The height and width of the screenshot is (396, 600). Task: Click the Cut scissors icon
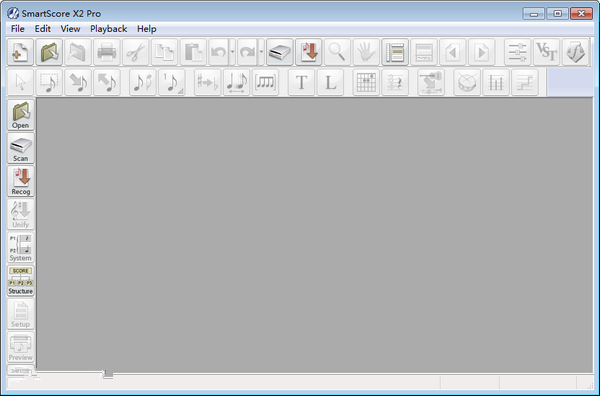coord(135,52)
